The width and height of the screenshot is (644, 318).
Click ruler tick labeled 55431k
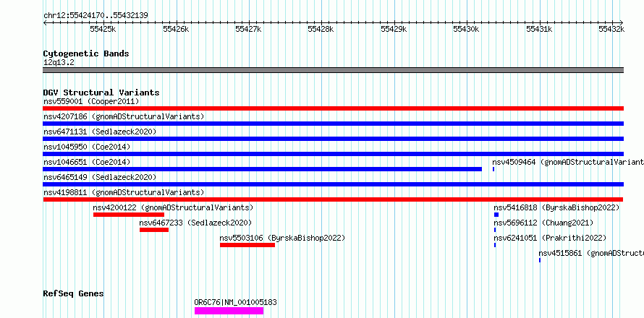[x=539, y=29]
